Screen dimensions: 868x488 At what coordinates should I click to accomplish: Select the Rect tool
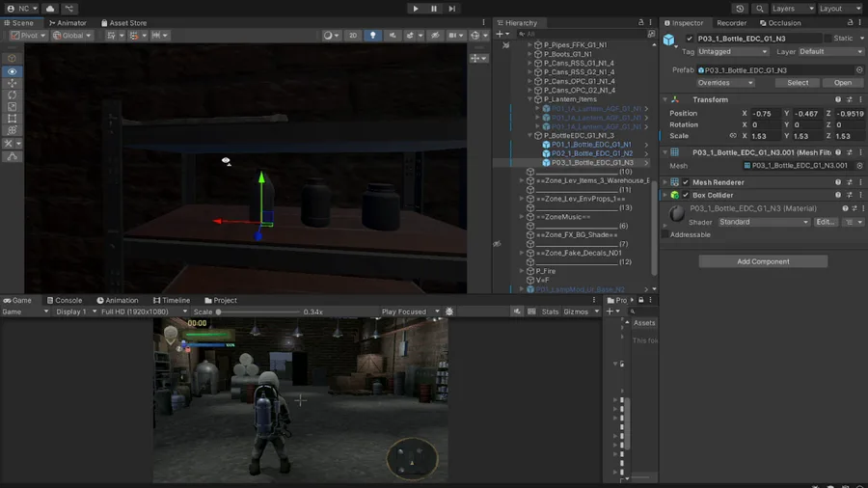tap(13, 119)
